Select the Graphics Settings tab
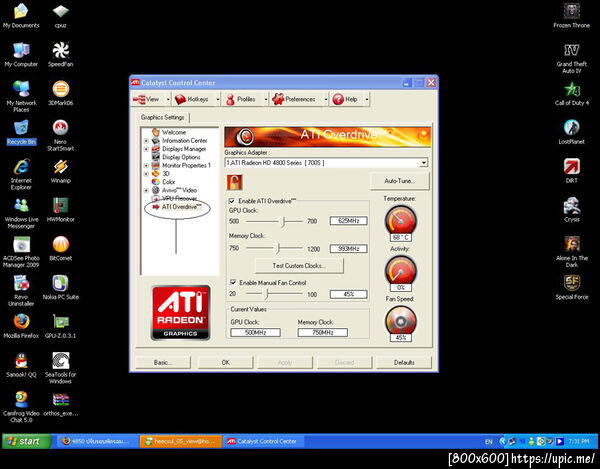600x469 pixels. (163, 117)
